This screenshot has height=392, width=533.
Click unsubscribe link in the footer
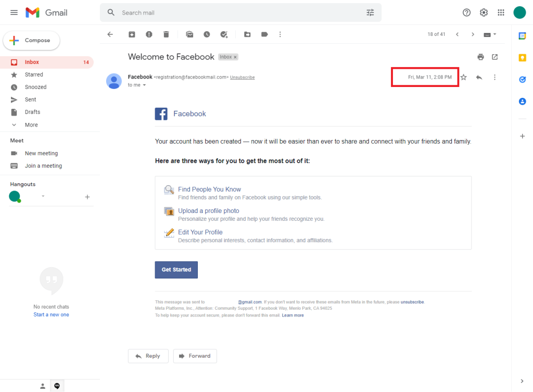tap(412, 302)
